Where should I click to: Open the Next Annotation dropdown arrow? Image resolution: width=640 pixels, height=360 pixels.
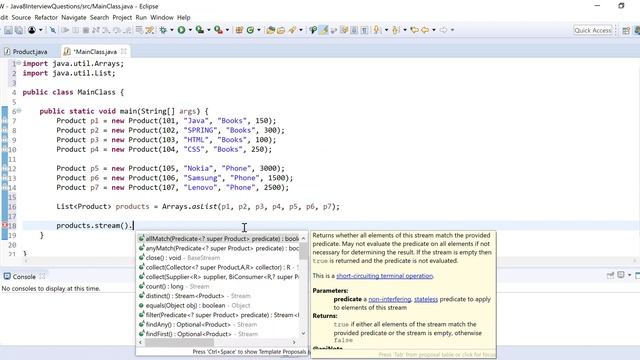386,30
